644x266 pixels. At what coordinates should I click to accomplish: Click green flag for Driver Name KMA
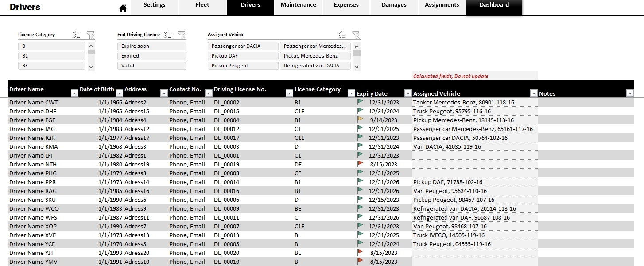point(360,146)
